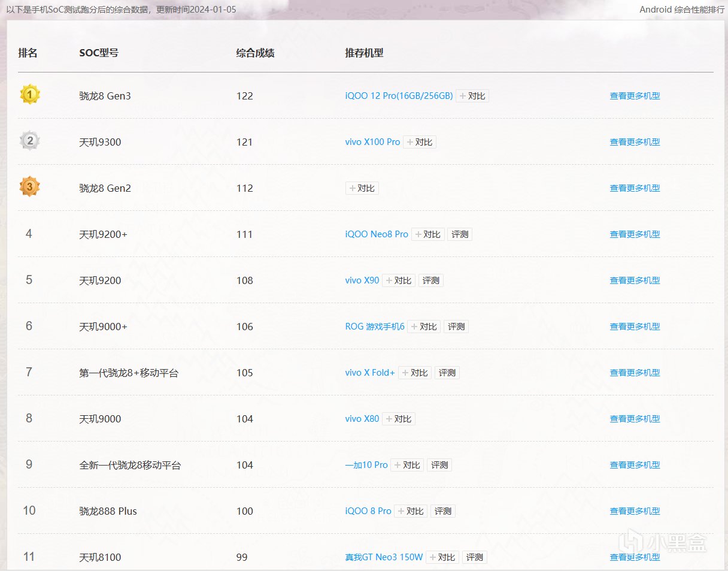Click 查看更多机型 for 第一代骁龙8+移动平台
Screen dimensions: 728x571
tap(635, 373)
